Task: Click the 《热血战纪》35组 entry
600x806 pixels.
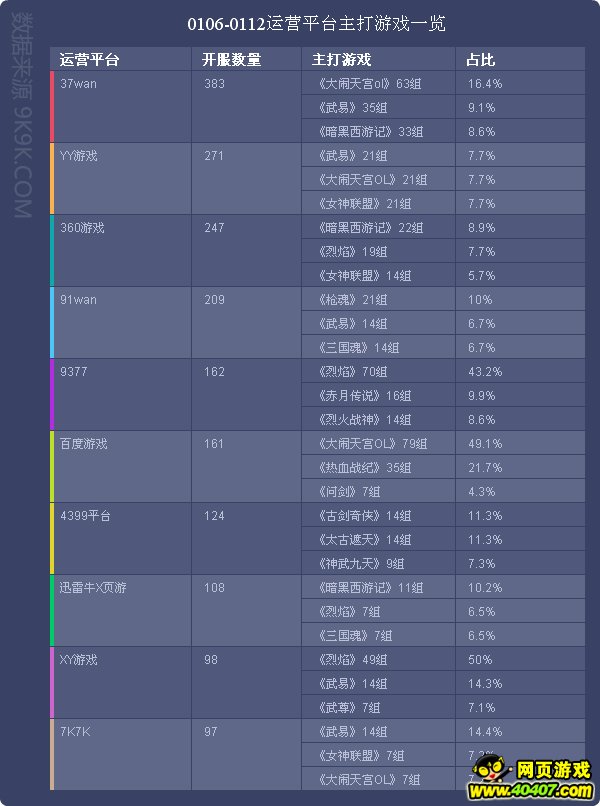Action: tap(365, 467)
